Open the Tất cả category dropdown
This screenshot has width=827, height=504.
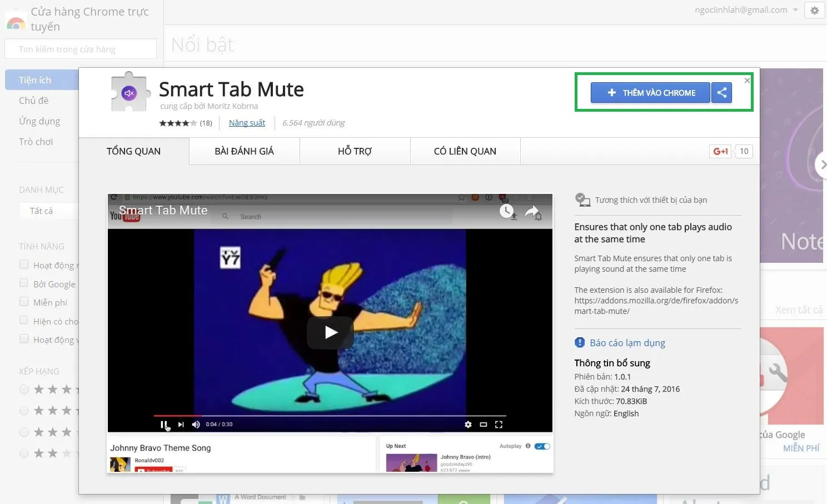49,211
